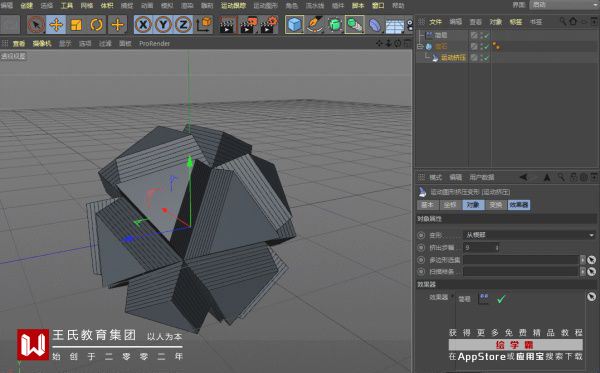The height and width of the screenshot is (373, 600).
Task: Open the ProRender viewport menu
Action: (154, 44)
